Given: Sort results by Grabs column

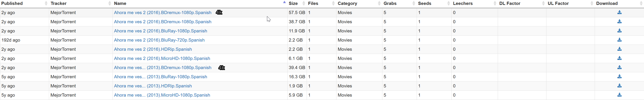Looking at the screenshot, I should [x=390, y=3].
